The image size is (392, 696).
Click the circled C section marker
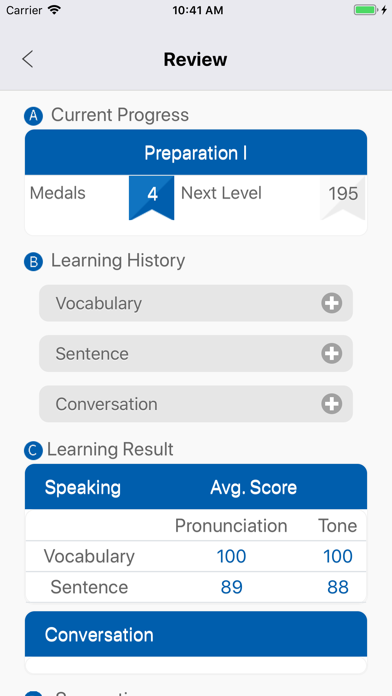[33, 451]
